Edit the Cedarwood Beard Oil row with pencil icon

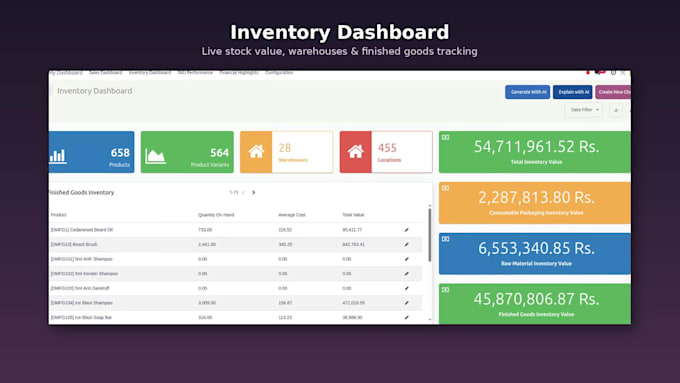(x=407, y=230)
